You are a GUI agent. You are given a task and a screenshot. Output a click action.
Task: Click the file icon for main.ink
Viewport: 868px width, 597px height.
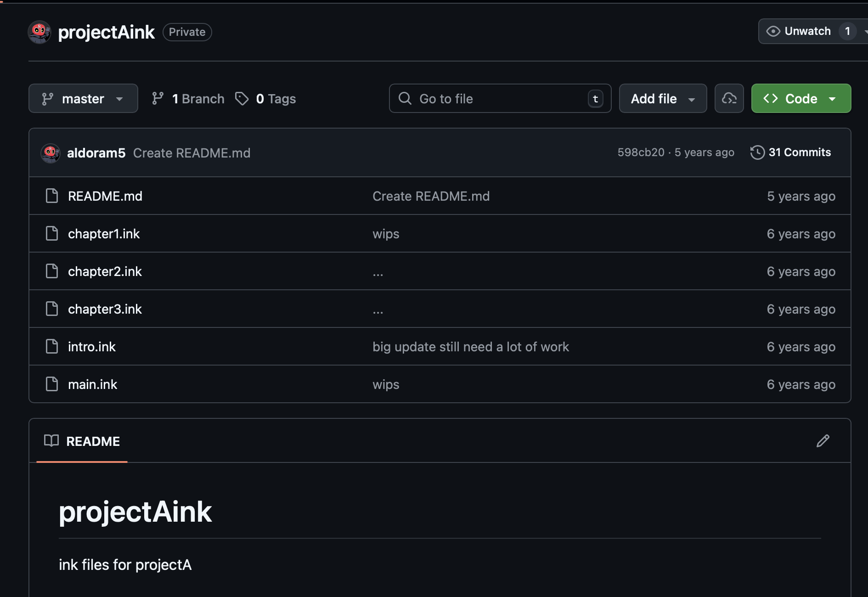click(x=52, y=384)
